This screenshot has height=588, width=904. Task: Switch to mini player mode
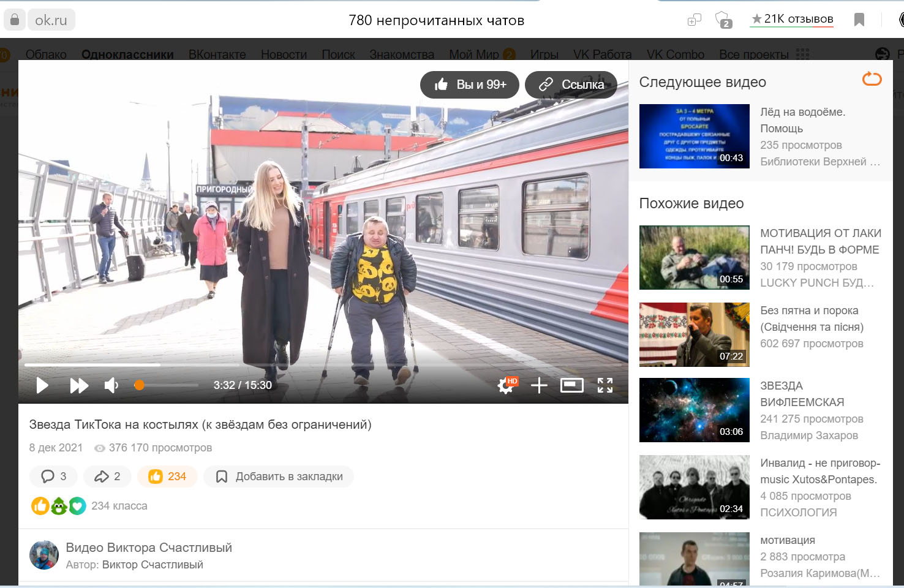[x=571, y=385]
